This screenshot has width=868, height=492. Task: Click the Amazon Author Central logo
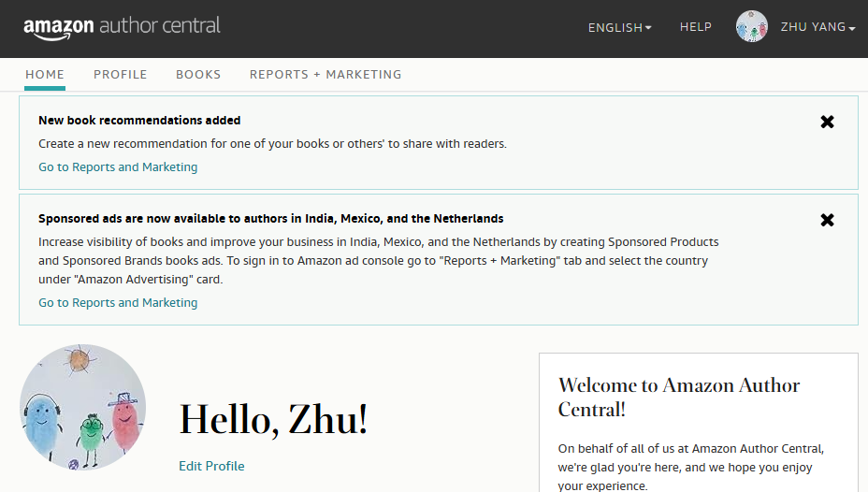pyautogui.click(x=122, y=27)
